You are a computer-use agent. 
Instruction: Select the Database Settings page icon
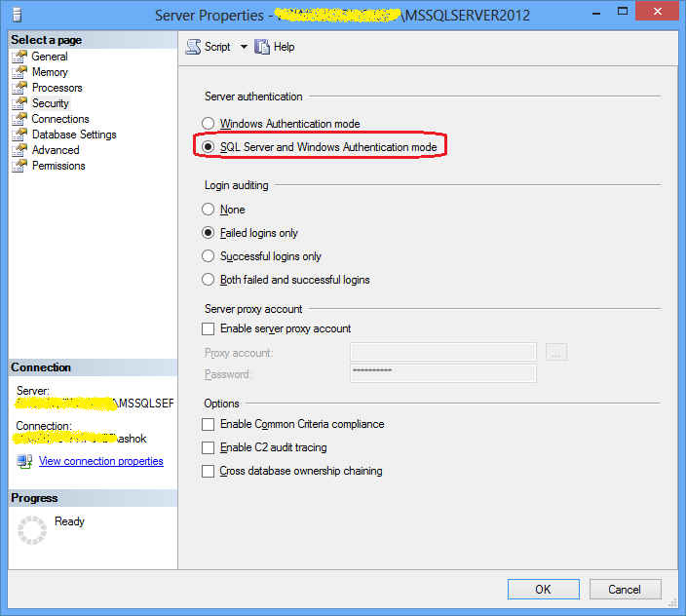(19, 135)
